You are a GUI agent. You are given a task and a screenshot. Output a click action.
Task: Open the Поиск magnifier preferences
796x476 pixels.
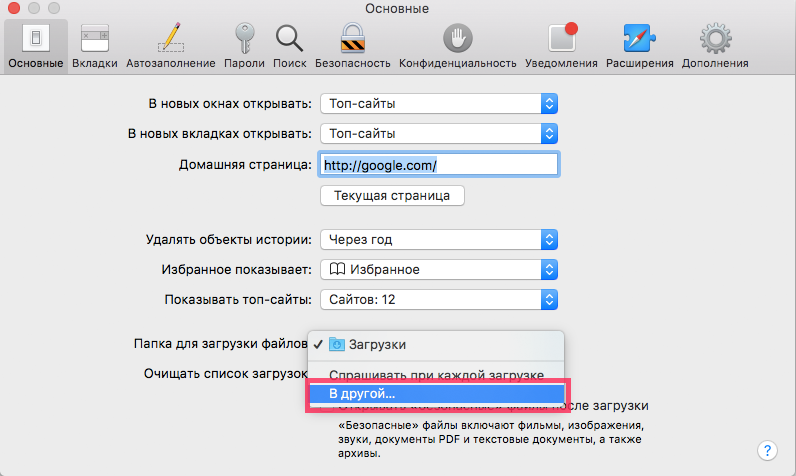click(289, 45)
